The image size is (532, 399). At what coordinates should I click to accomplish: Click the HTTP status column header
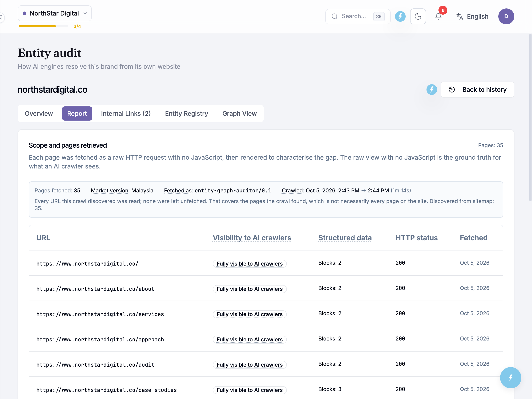coord(417,238)
